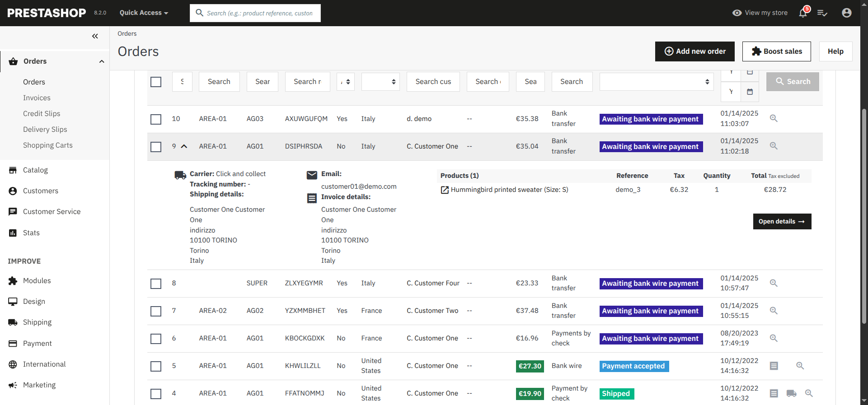Screen dimensions: 868x405
Task: Click Open details for order 9
Action: click(782, 221)
